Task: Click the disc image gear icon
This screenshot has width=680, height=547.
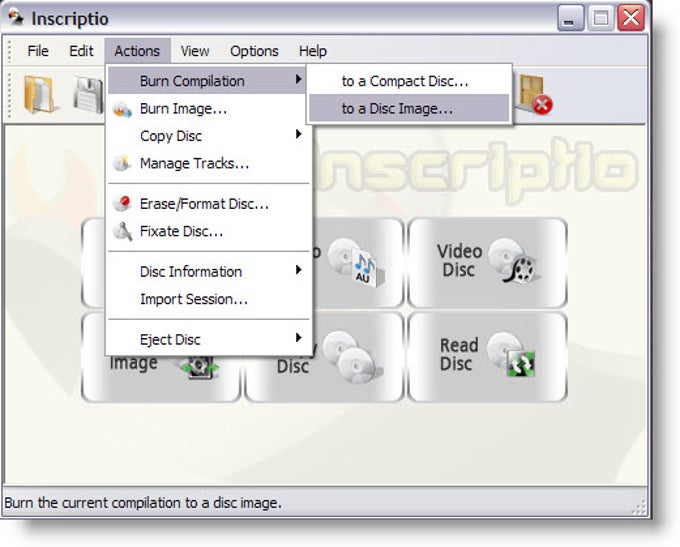Action: [198, 367]
